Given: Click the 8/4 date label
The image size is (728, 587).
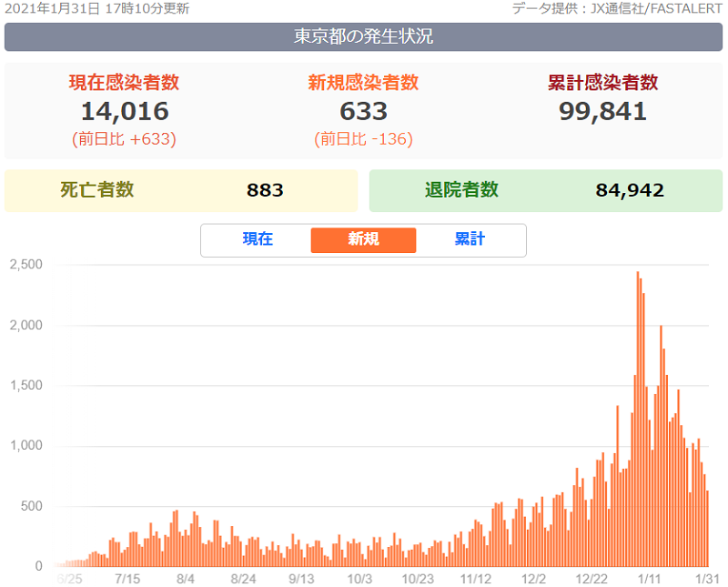Looking at the screenshot, I should (186, 579).
